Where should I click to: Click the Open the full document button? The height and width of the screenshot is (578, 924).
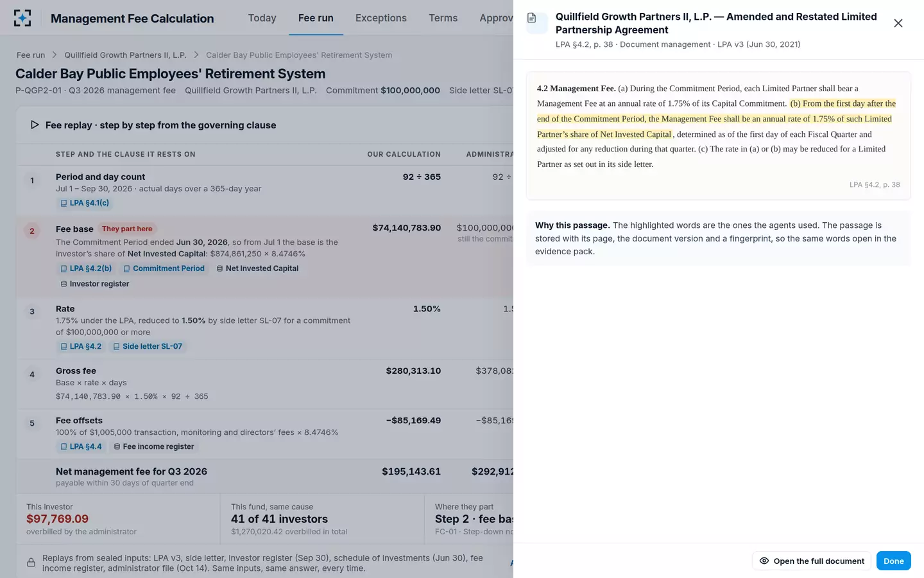pyautogui.click(x=812, y=561)
